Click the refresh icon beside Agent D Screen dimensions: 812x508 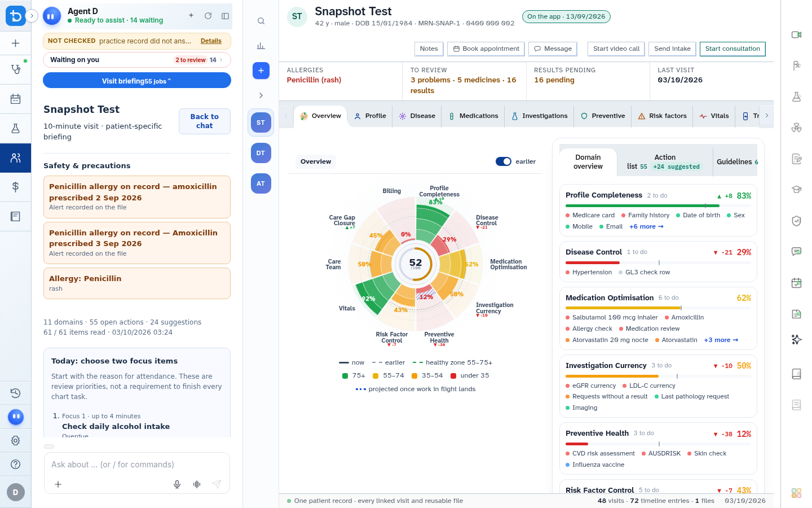coord(208,16)
